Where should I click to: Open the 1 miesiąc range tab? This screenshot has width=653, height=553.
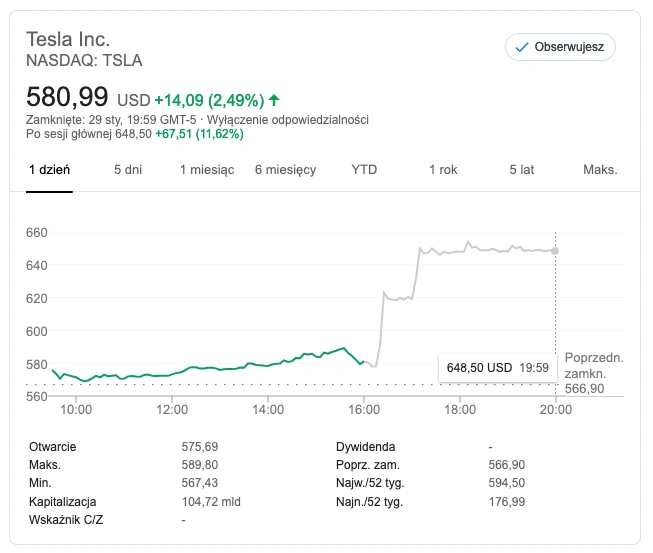click(207, 170)
